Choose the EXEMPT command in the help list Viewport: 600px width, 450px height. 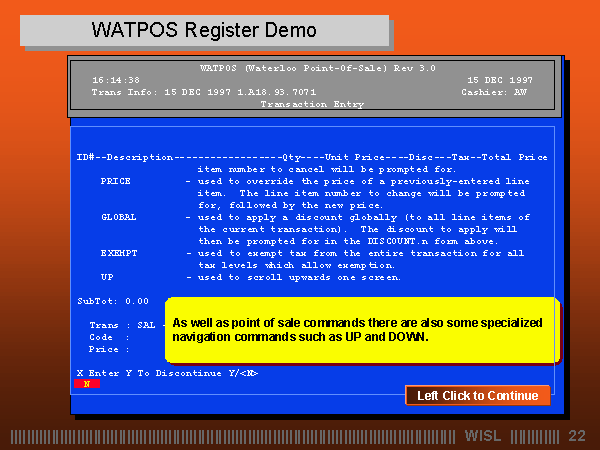119,253
